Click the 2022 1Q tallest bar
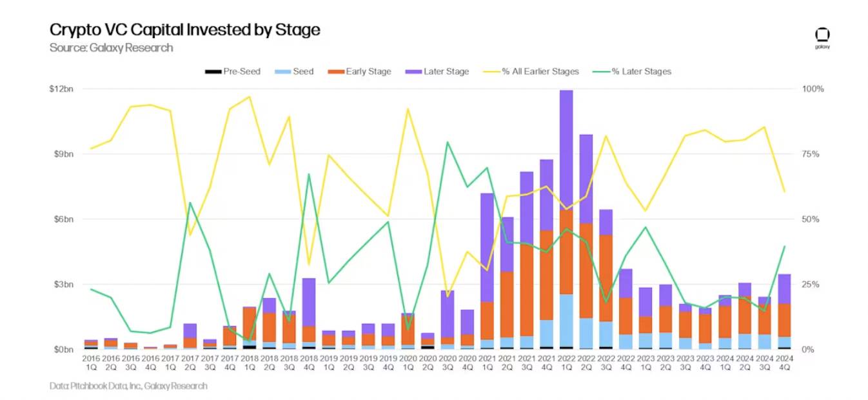The width and height of the screenshot is (868, 400). (566, 219)
